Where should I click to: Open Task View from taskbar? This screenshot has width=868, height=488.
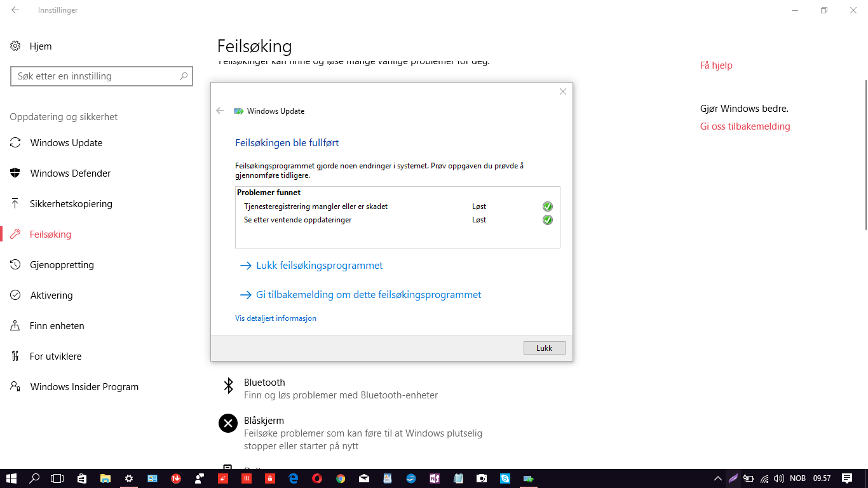57,478
